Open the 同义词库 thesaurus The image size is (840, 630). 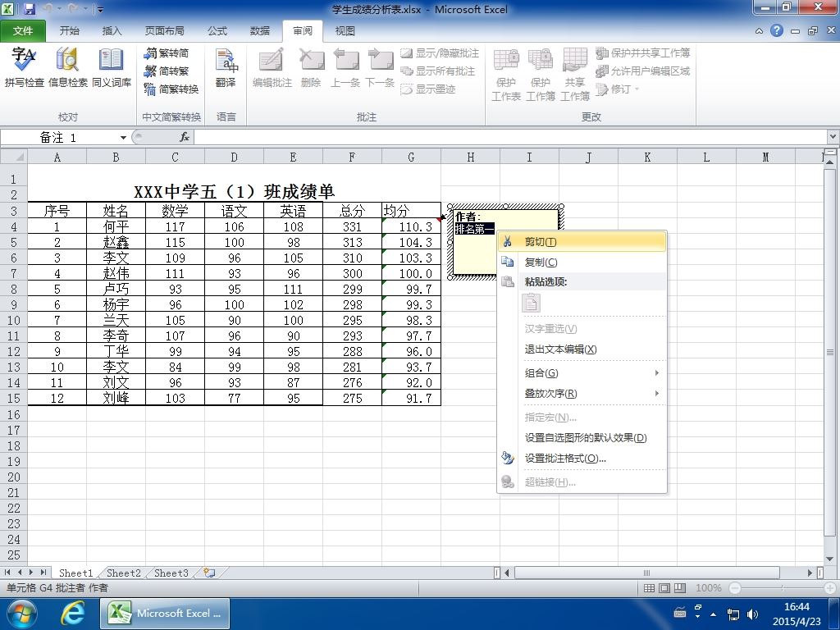pos(111,66)
